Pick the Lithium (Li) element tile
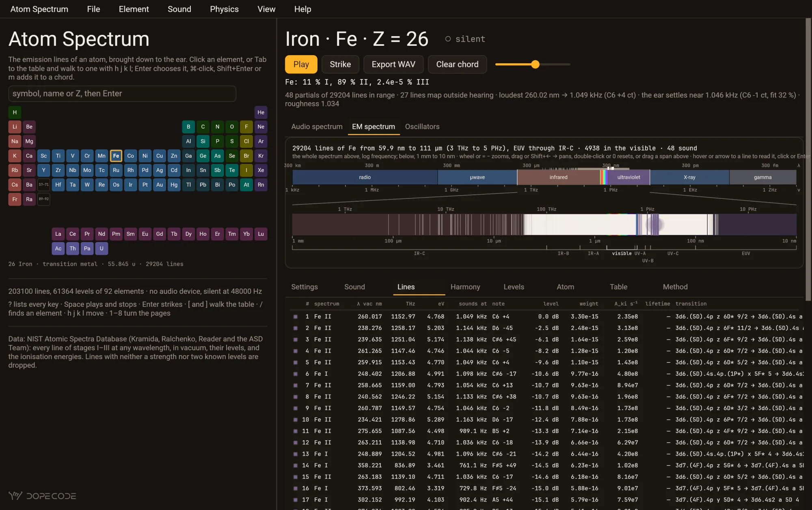The width and height of the screenshot is (812, 510). coord(15,127)
